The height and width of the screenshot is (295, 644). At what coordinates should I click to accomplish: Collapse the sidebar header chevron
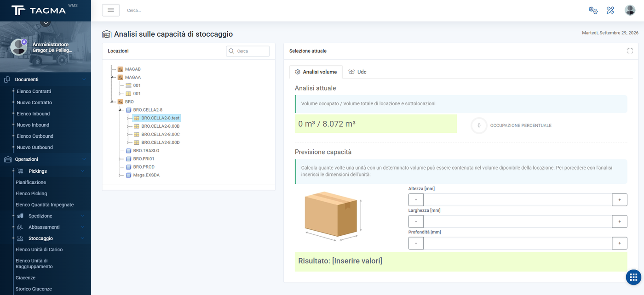[45, 23]
